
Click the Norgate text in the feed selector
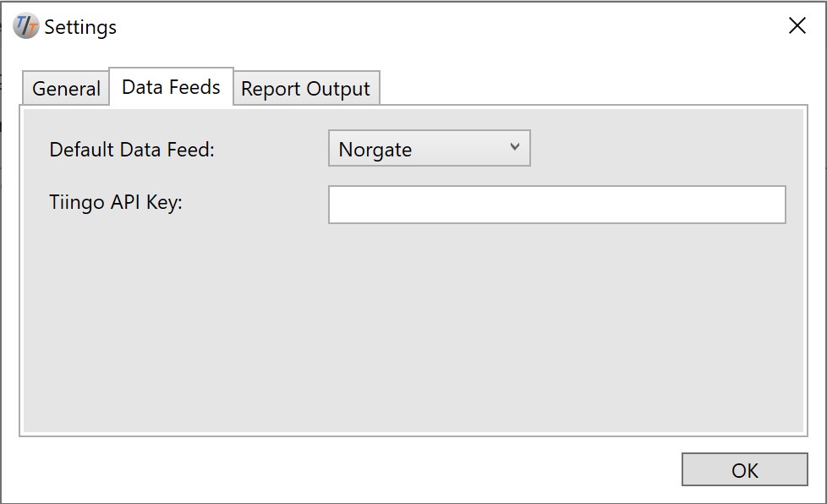point(375,150)
